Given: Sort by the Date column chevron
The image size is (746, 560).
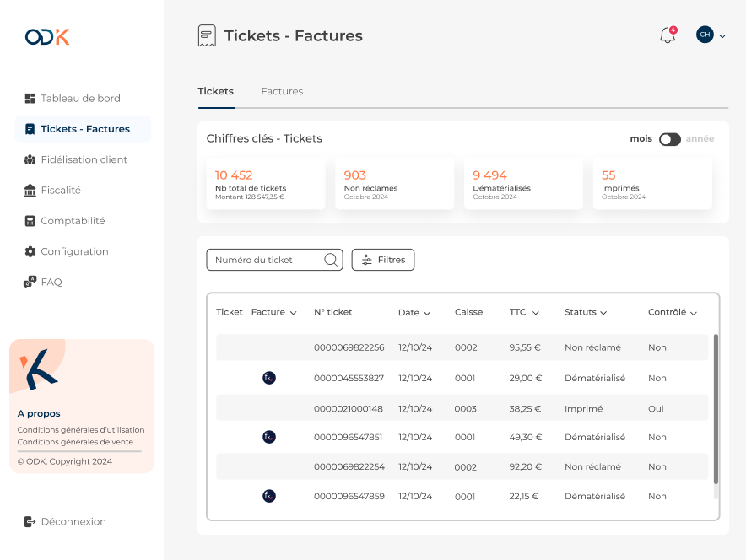Looking at the screenshot, I should (x=427, y=313).
